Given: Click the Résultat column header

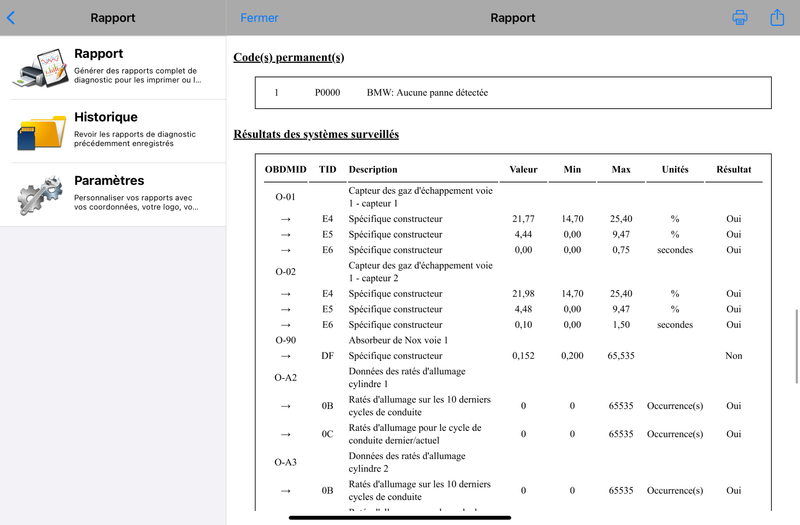Looking at the screenshot, I should (734, 169).
